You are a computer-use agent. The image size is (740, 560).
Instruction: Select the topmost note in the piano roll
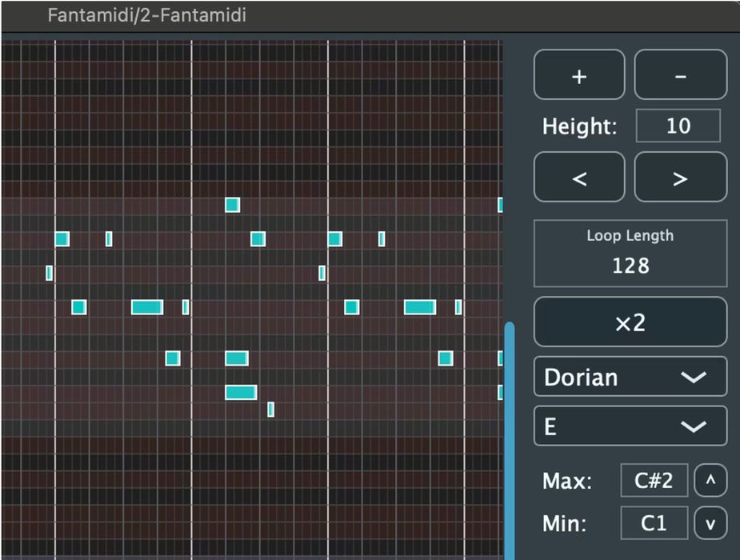point(232,205)
